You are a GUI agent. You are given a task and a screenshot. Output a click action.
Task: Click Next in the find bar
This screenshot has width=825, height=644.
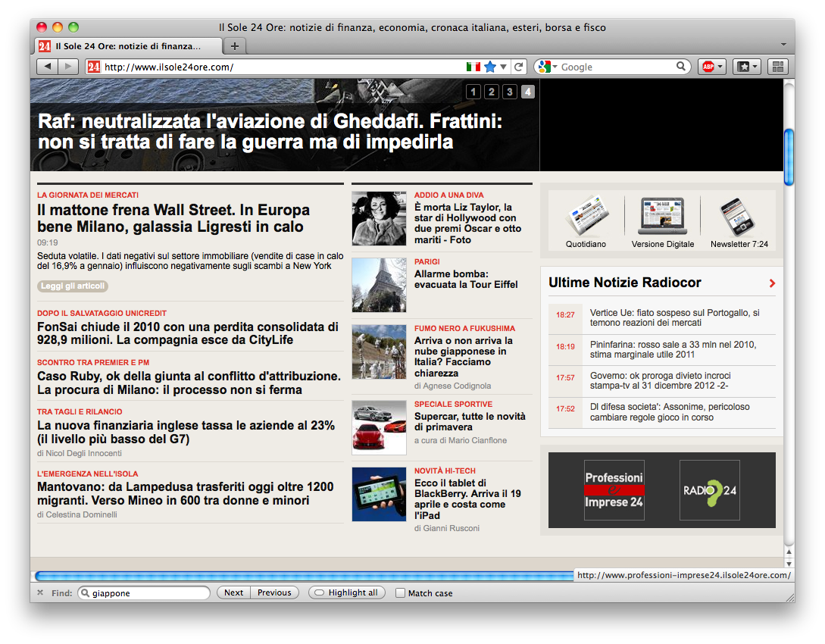click(234, 592)
